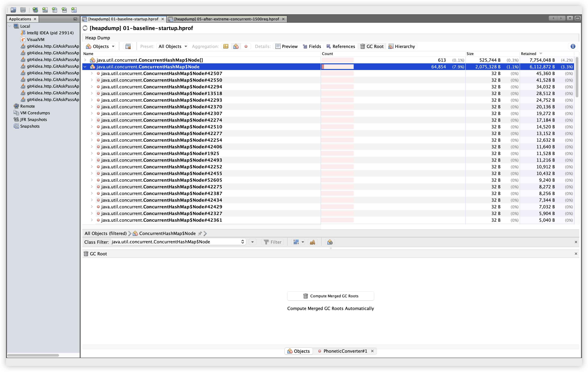Expand the ConcurrentHashMap$Node#42507 row
588x372 pixels.
pos(92,73)
